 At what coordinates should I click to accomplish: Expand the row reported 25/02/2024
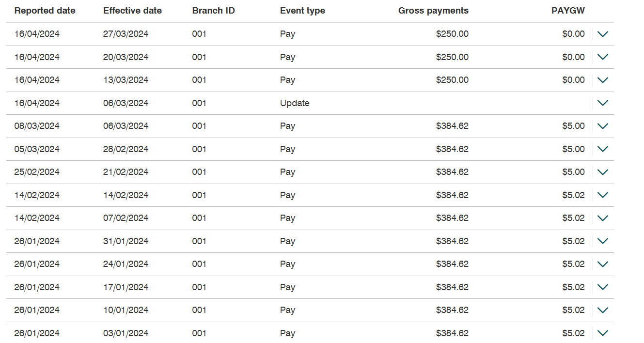coord(602,172)
